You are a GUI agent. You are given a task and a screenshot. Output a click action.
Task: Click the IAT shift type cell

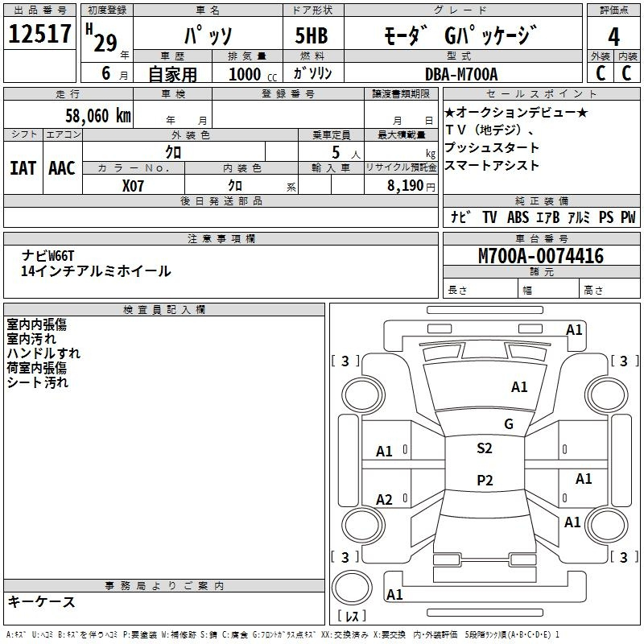point(23,168)
